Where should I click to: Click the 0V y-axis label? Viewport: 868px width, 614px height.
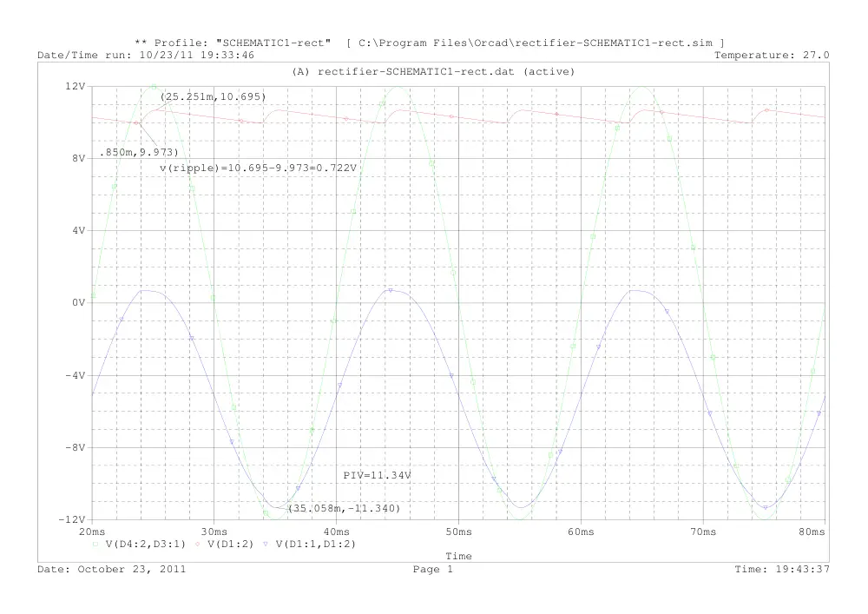[79, 303]
